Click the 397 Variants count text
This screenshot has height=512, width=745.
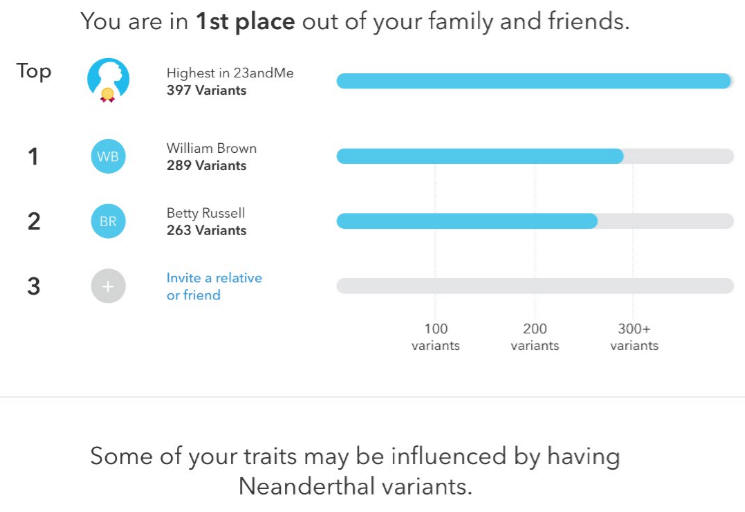[x=207, y=90]
